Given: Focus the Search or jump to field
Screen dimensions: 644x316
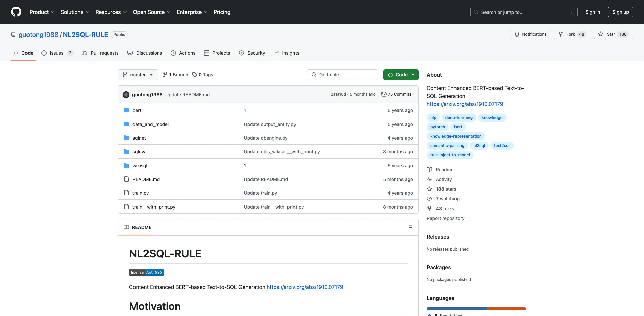Looking at the screenshot, I should click(524, 12).
